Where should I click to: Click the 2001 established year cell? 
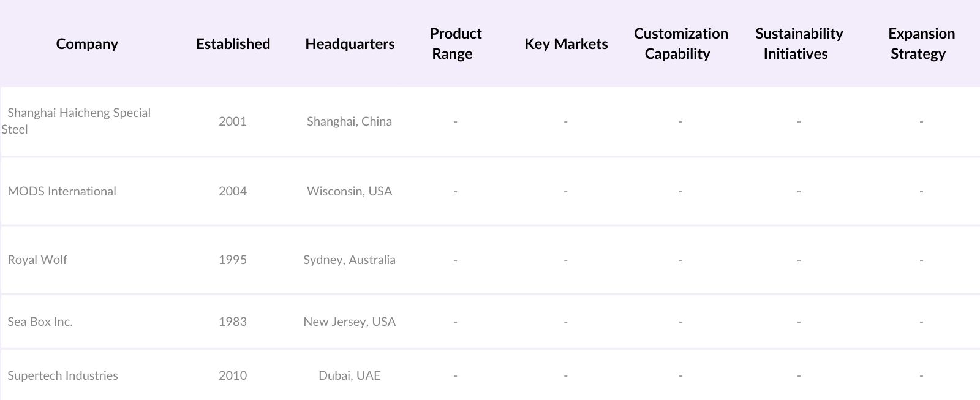233,121
